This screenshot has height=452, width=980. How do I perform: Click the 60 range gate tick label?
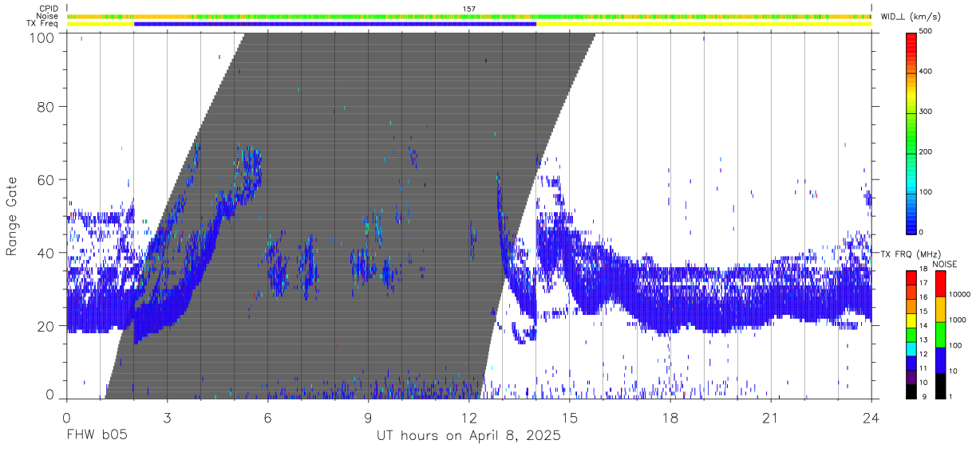tap(46, 180)
